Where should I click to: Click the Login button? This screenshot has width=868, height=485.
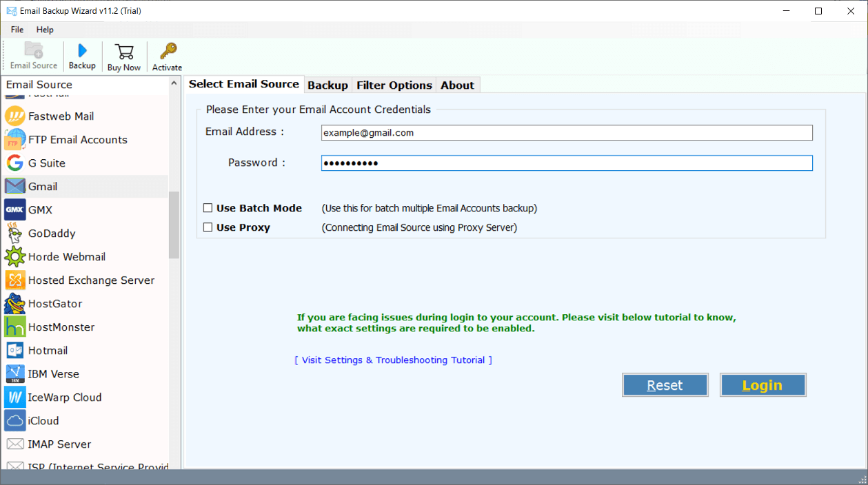pyautogui.click(x=763, y=385)
